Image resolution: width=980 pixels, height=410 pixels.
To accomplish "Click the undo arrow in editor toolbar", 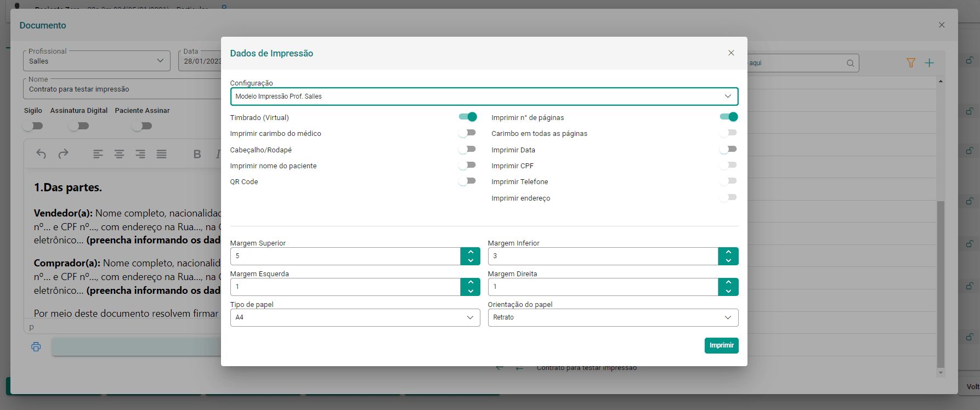I will tap(41, 154).
